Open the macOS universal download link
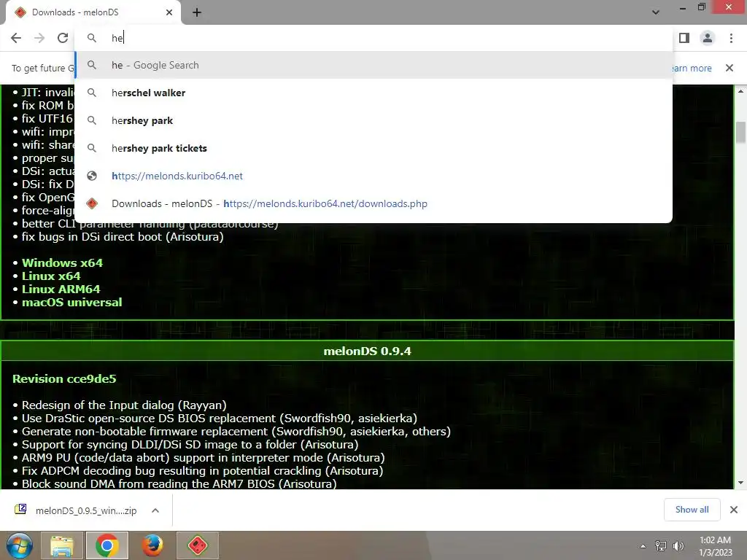This screenshot has height=560, width=747. pyautogui.click(x=72, y=303)
